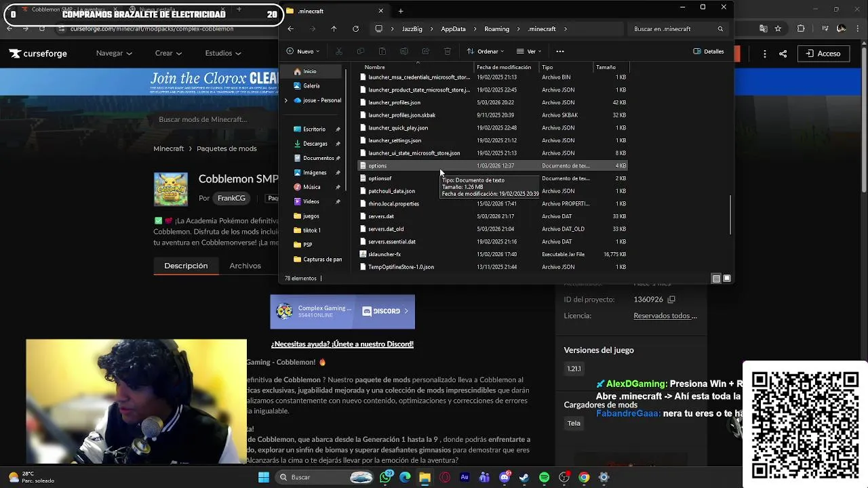The width and height of the screenshot is (868, 488).
Task: Expand the josue - Personal OneDrive node
Action: click(x=286, y=100)
